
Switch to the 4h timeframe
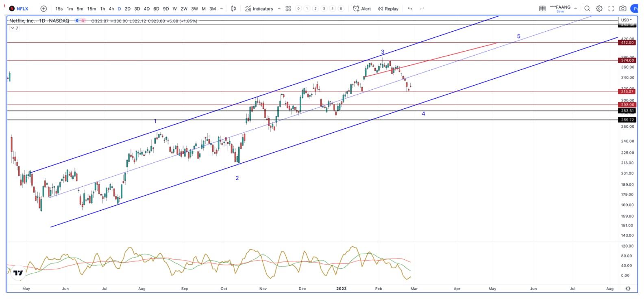point(111,9)
